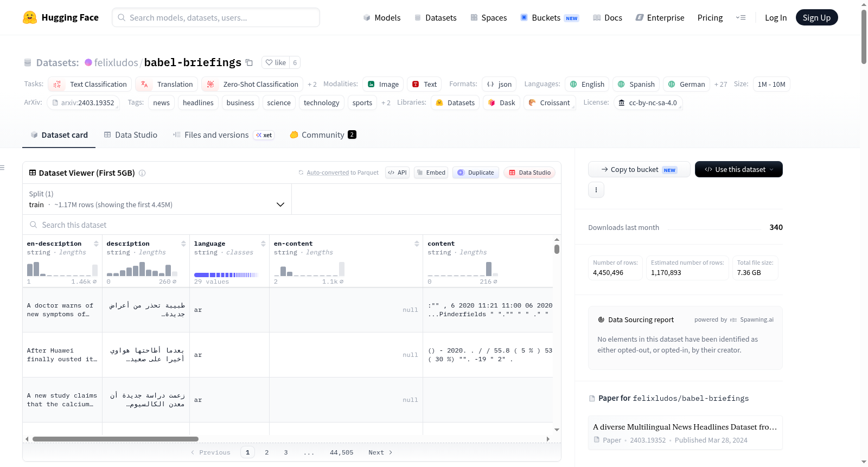The height and width of the screenshot is (467, 868).
Task: Expand the Use this dataset dropdown
Action: click(x=738, y=169)
